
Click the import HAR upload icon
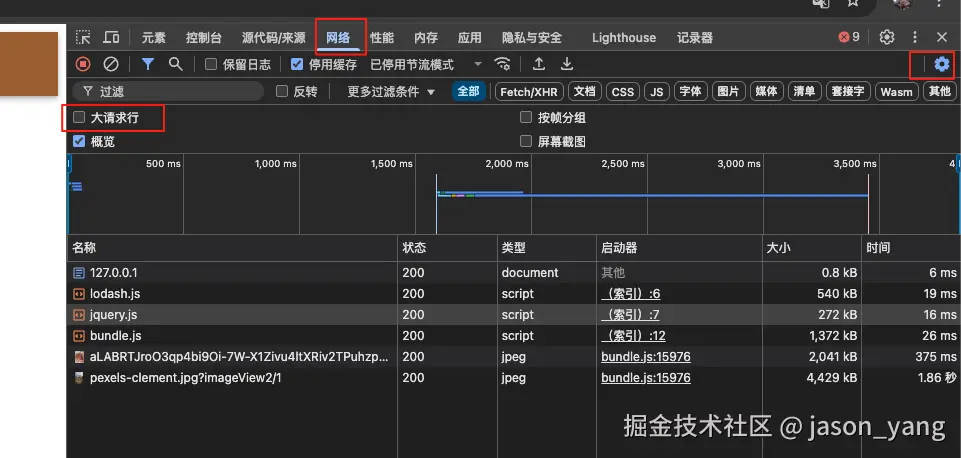click(x=539, y=64)
